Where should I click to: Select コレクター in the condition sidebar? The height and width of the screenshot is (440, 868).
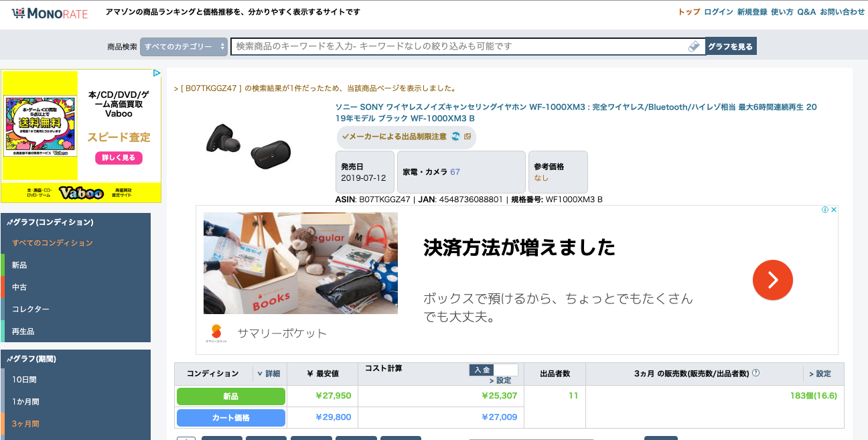[76, 309]
